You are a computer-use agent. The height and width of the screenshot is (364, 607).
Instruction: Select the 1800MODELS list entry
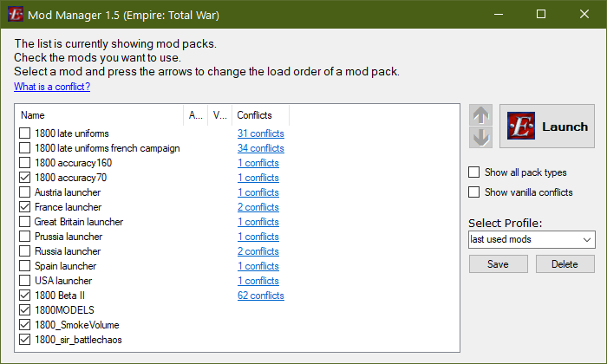64,310
